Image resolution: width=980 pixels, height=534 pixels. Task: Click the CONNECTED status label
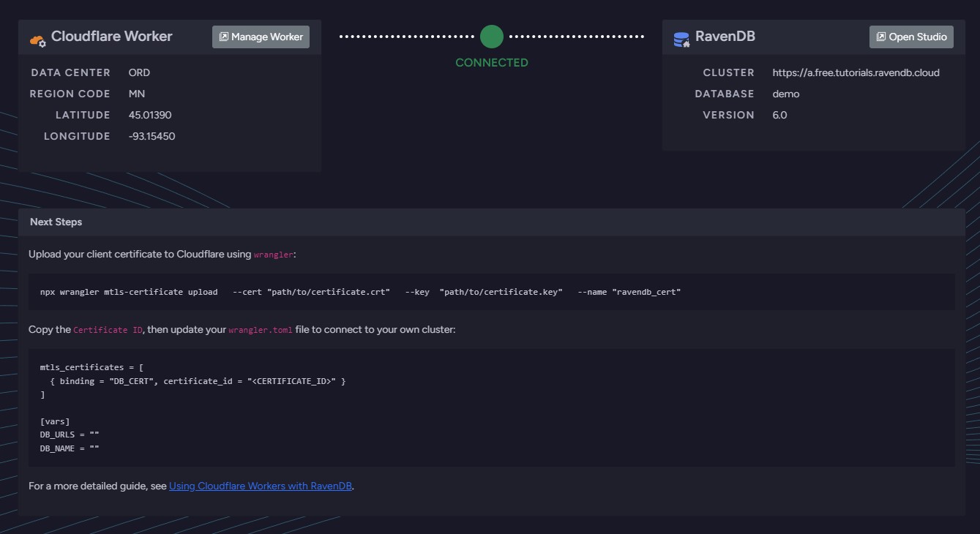[x=491, y=62]
